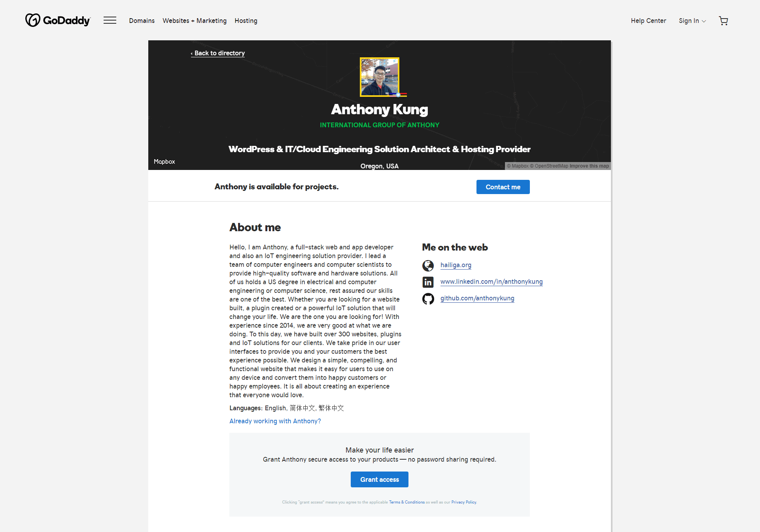The width and height of the screenshot is (760, 532).
Task: Click Already working with Anthony?
Action: coord(275,421)
